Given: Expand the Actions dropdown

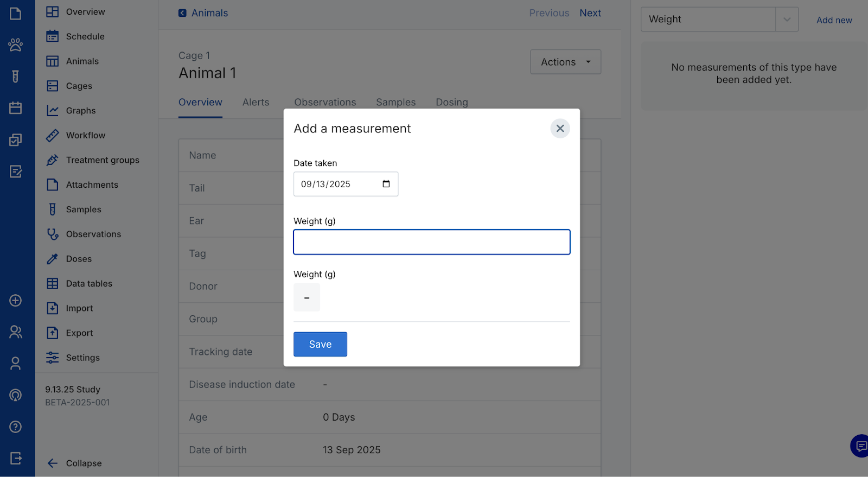Looking at the screenshot, I should click(565, 62).
